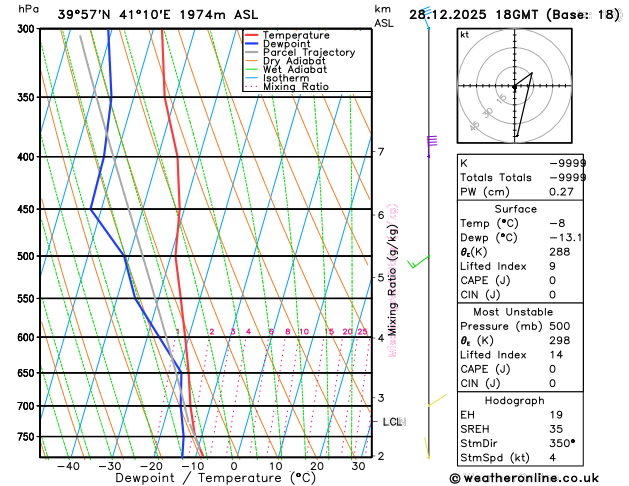
Task: Click the 'kt' label in the hodograph
Action: 464,34
